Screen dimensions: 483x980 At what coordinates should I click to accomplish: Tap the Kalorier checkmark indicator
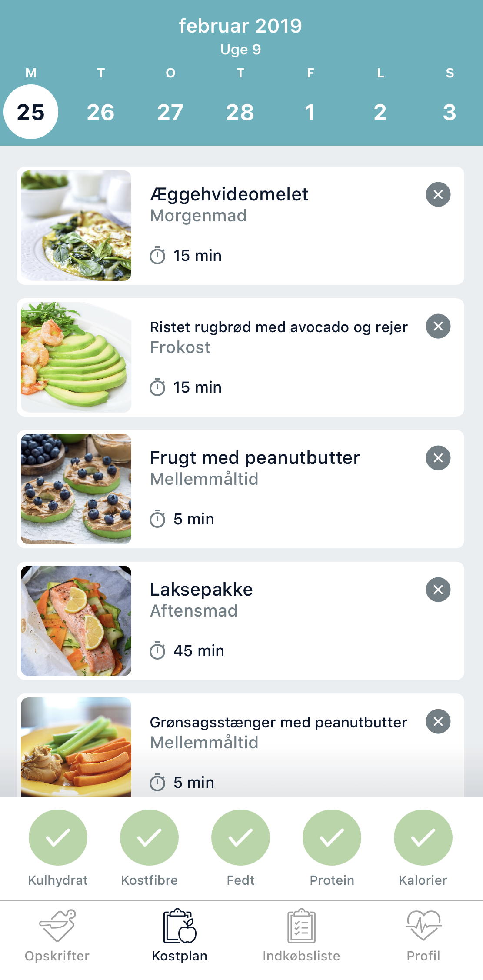423,837
